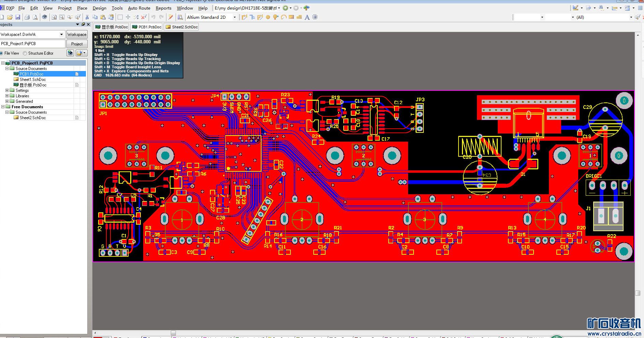
Task: Select the Place Arc tool
Action: click(284, 17)
